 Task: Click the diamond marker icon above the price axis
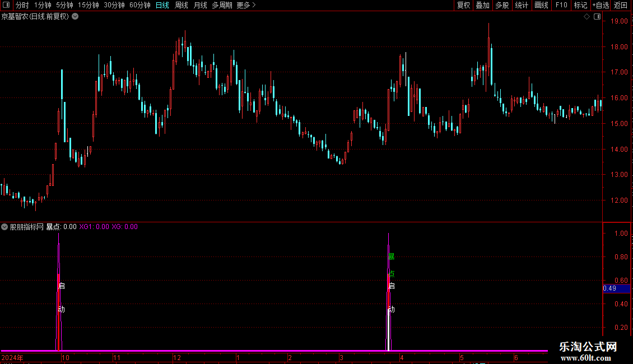(587, 17)
